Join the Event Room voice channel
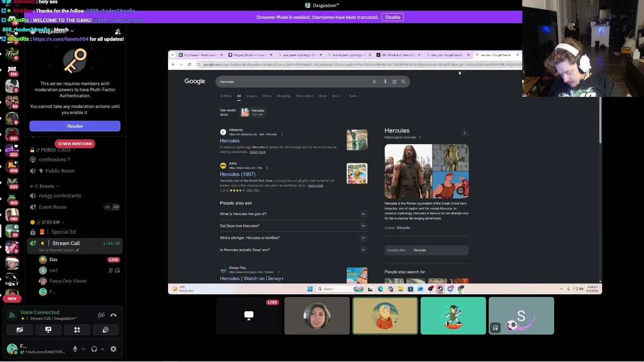The height and width of the screenshot is (362, 644). 52,207
